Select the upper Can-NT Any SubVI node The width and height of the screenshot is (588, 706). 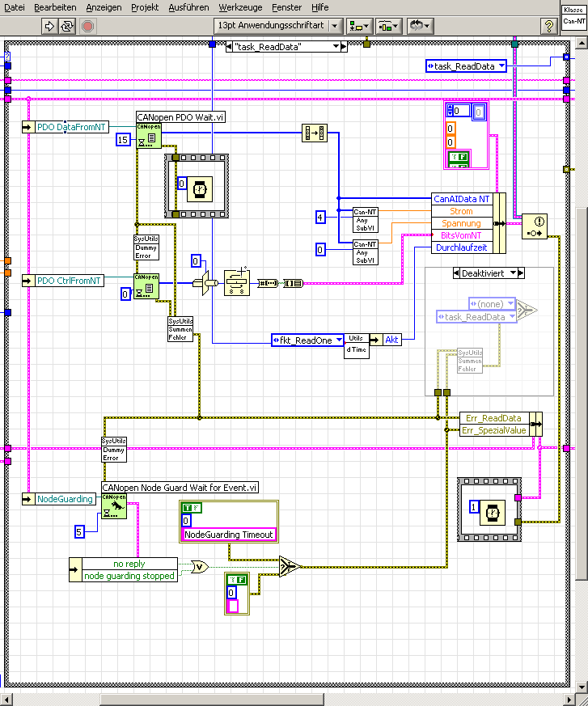tap(365, 220)
